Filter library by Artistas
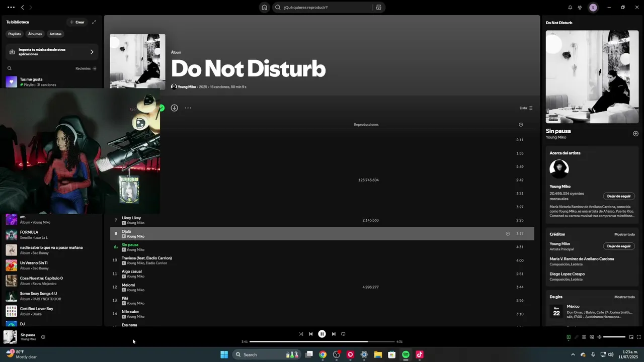This screenshot has width=644, height=362. point(55,34)
